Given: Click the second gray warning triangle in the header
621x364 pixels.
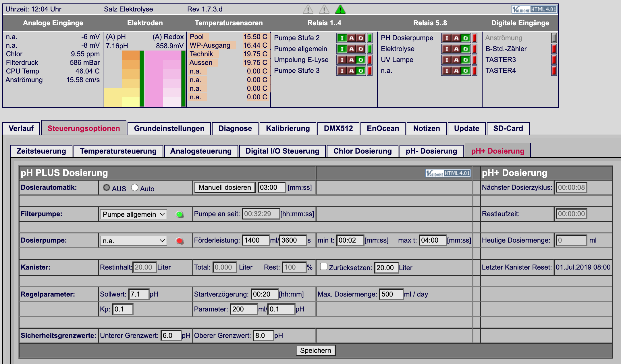Looking at the screenshot, I should (x=324, y=9).
